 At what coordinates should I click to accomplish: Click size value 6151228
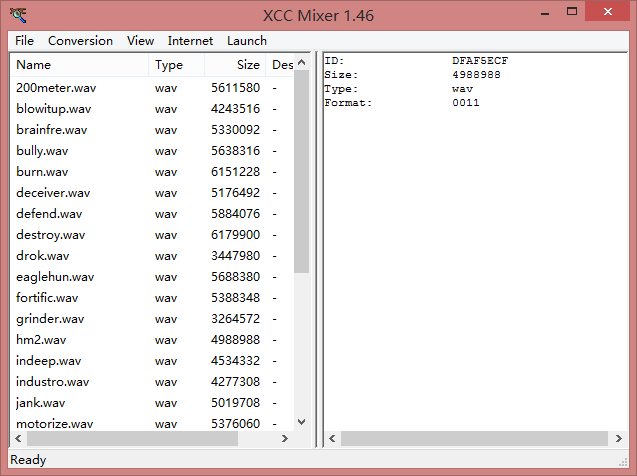[236, 172]
